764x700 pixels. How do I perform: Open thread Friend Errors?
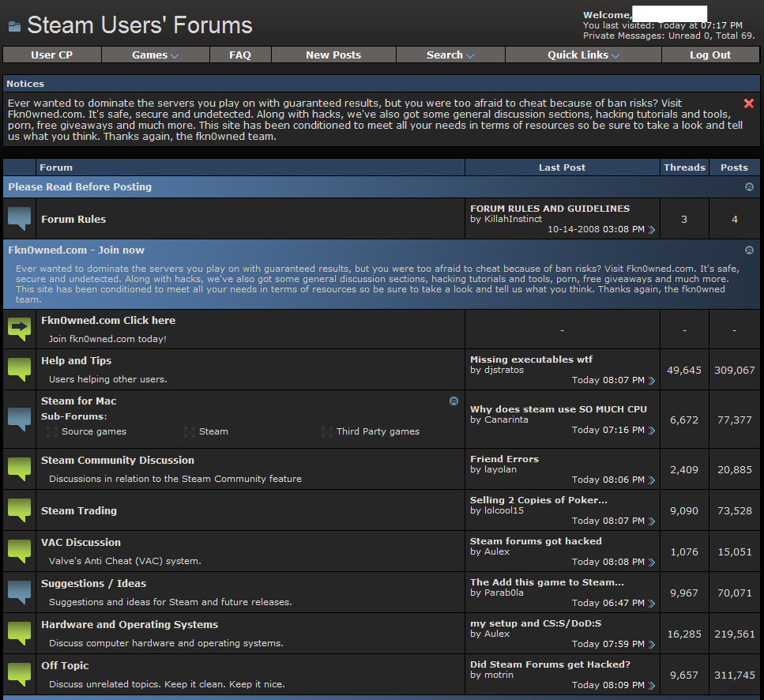(x=504, y=459)
